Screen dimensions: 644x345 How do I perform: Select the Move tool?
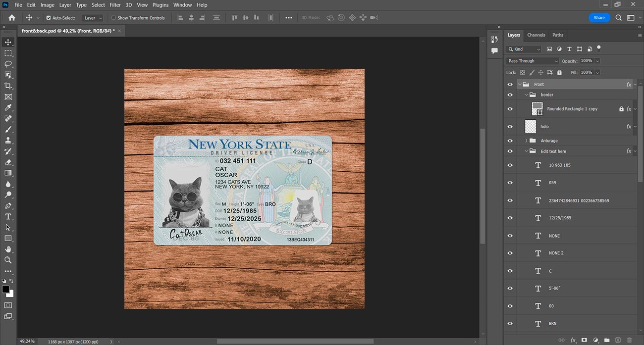point(8,42)
